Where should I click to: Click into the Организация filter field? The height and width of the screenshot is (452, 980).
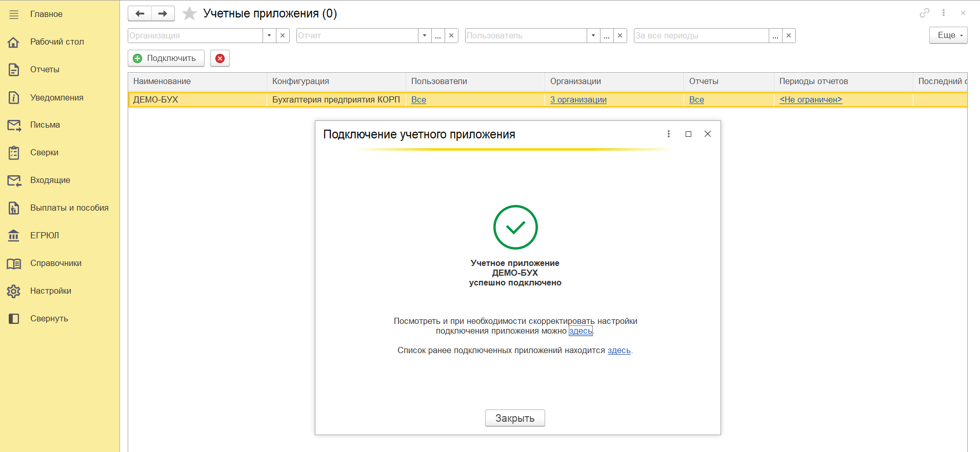[x=195, y=36]
